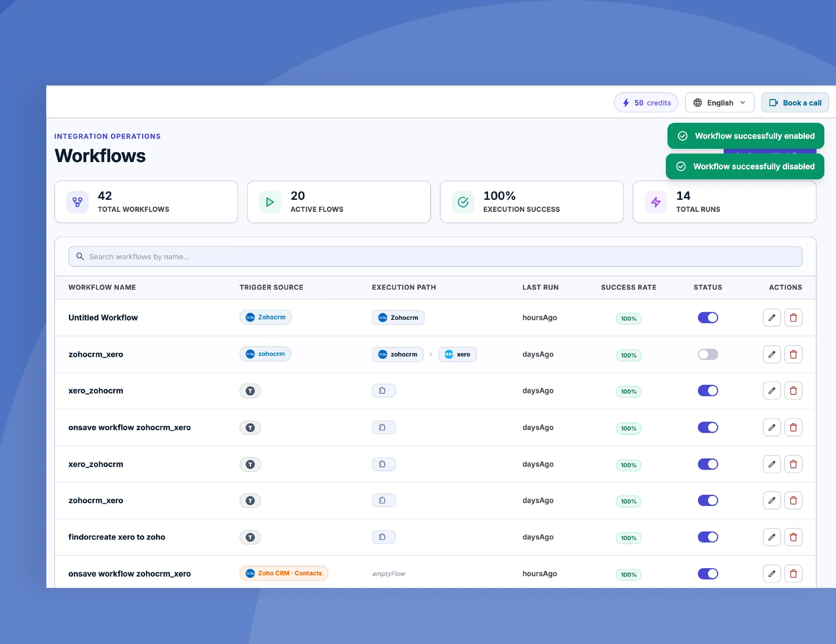Viewport: 836px width, 644px height.
Task: Click the magnifier icon in search bar
Action: click(80, 256)
